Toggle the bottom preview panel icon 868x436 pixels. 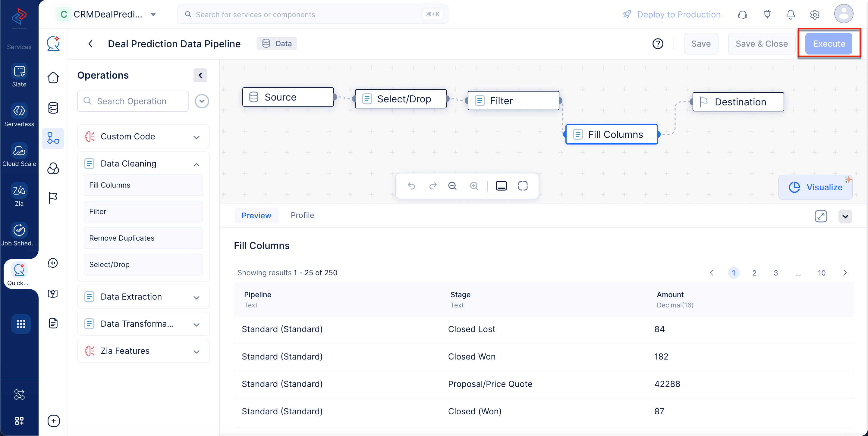pyautogui.click(x=501, y=186)
